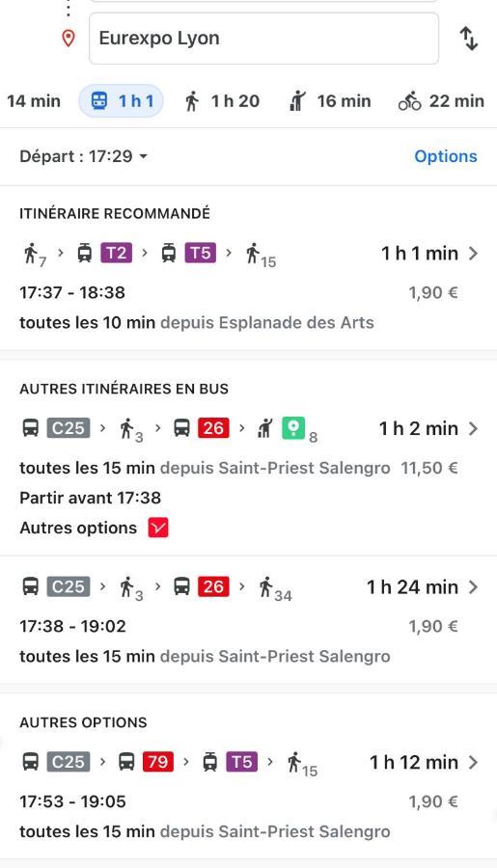Select the transit mode tab showing 1 h 1
Screen dimensions: 497x868
122,101
